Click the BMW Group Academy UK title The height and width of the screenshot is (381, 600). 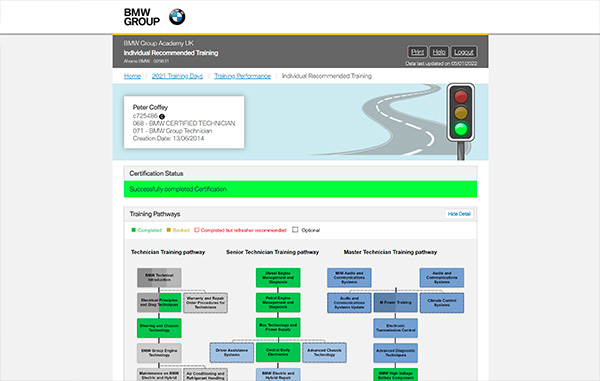click(x=158, y=43)
